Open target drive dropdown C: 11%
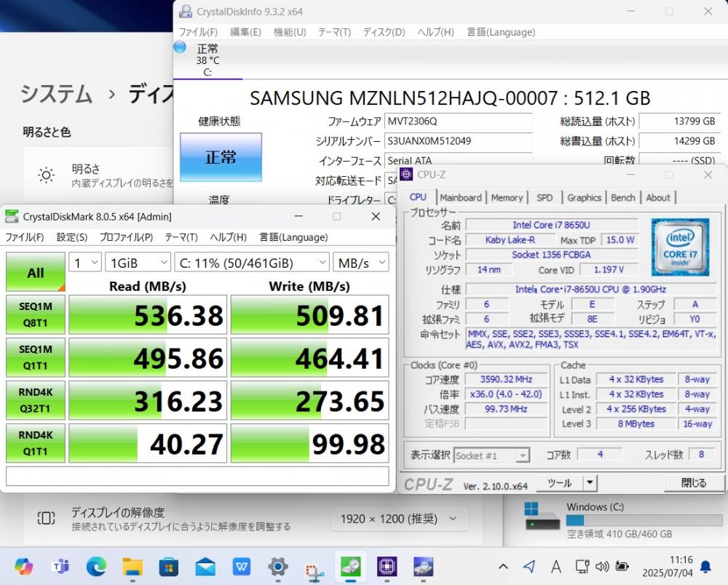 [252, 263]
